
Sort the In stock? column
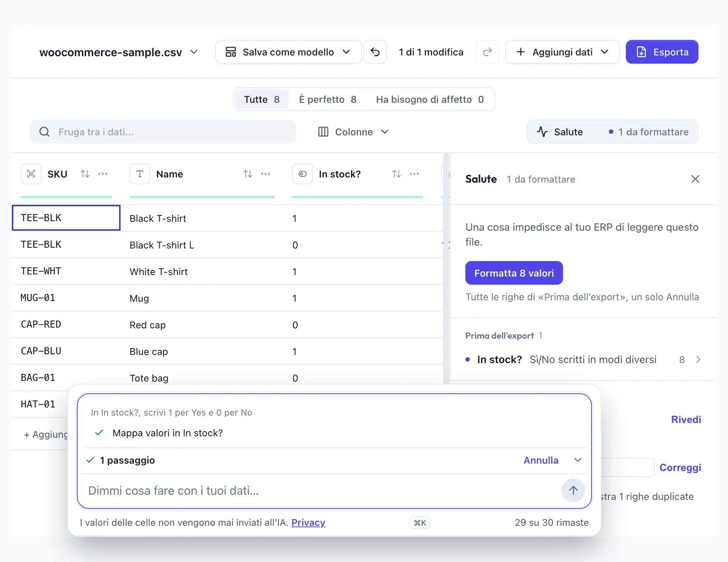(x=397, y=174)
